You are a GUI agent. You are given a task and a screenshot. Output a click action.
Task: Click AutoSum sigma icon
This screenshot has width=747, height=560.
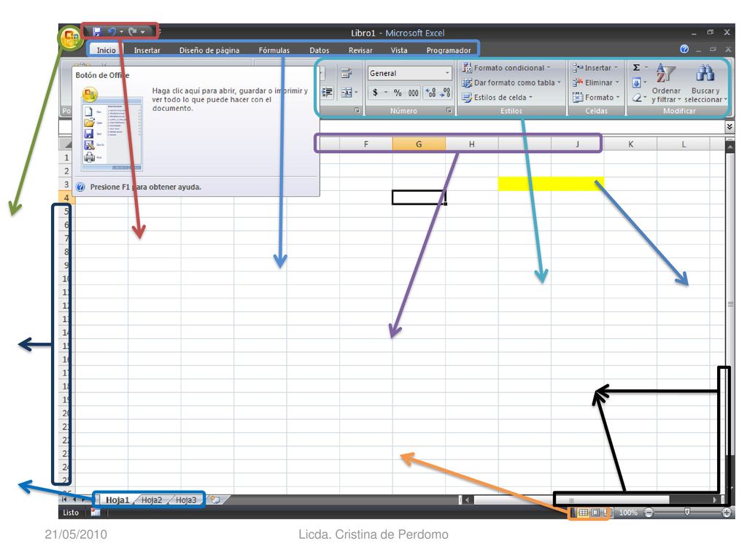(636, 68)
